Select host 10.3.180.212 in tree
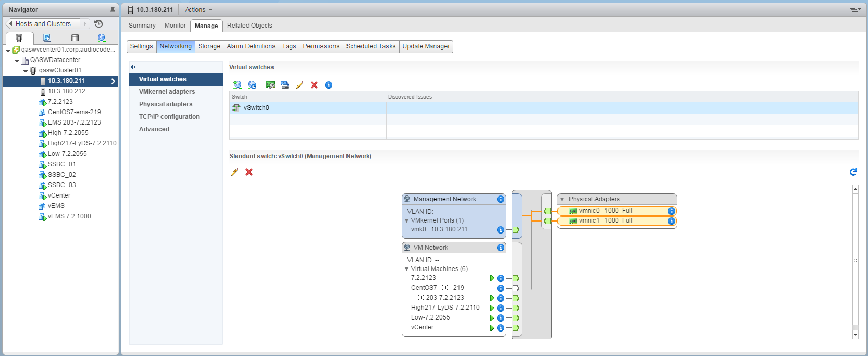 (66, 91)
